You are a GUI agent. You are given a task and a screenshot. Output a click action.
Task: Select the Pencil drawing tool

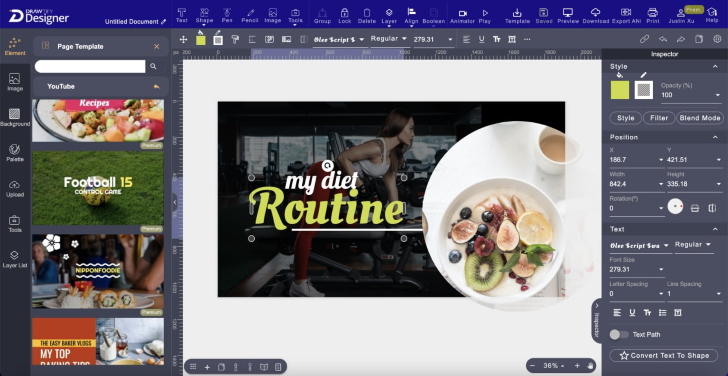click(x=250, y=15)
